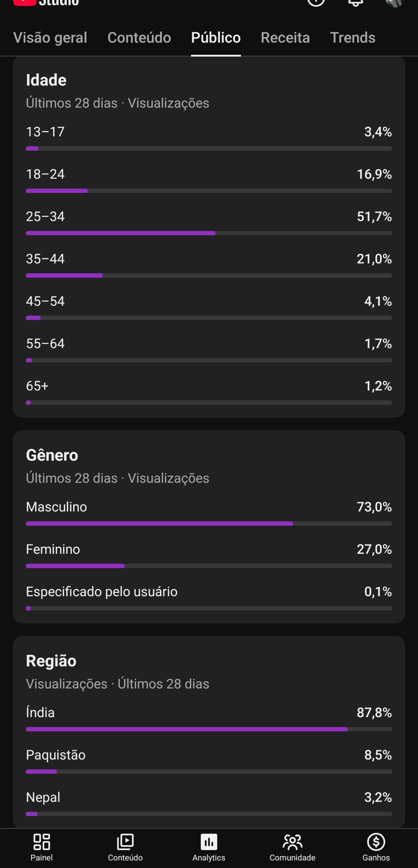Open the Painel dashboard icon

tap(42, 842)
